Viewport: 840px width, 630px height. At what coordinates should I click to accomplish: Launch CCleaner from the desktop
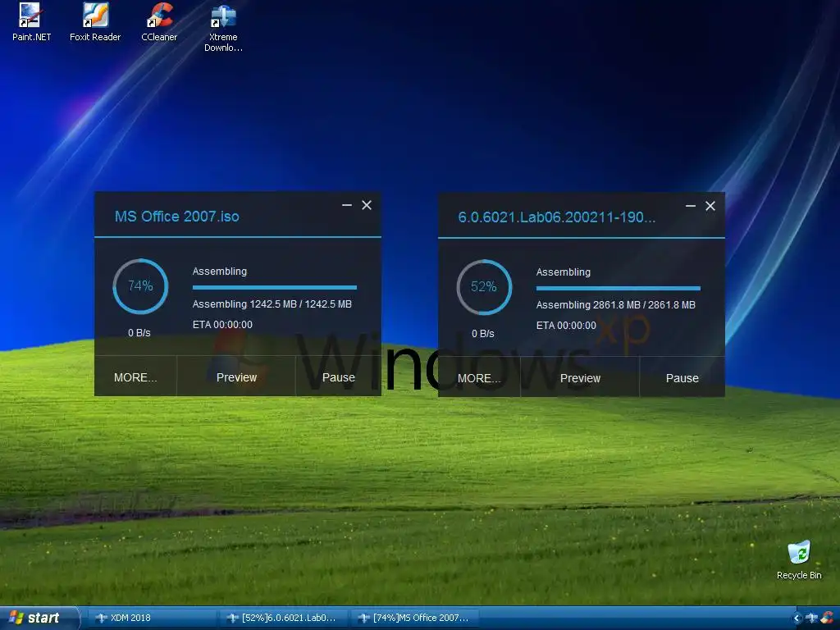pyautogui.click(x=159, y=22)
